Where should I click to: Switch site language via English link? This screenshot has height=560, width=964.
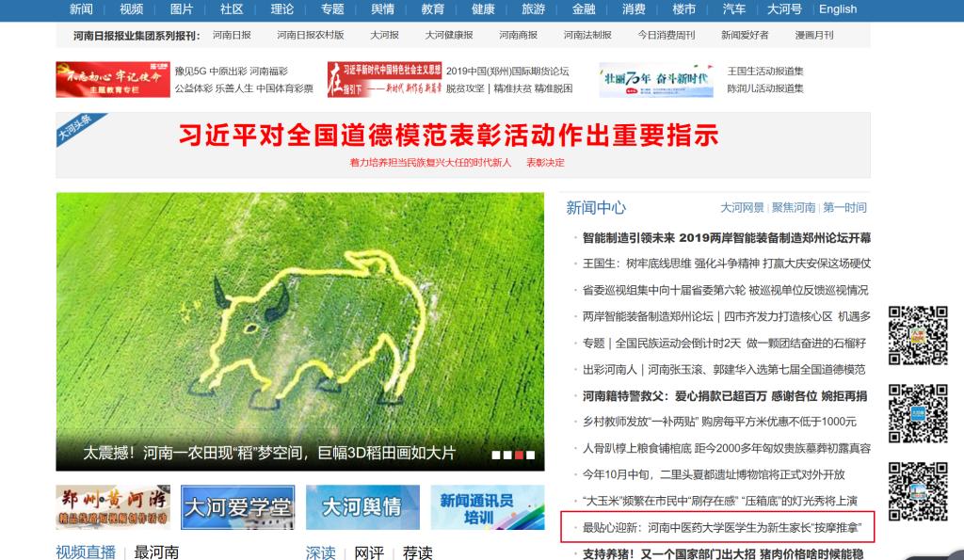pyautogui.click(x=838, y=9)
